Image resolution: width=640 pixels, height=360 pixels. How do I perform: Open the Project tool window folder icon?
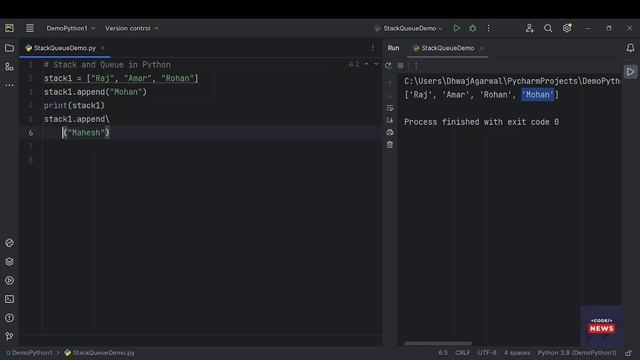tap(9, 48)
